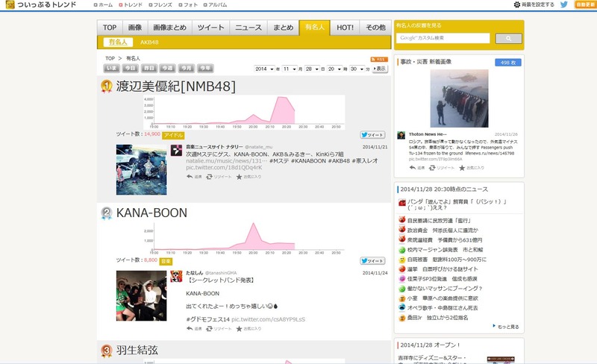Switch to the その他 tab
597x364 pixels.
coord(375,28)
